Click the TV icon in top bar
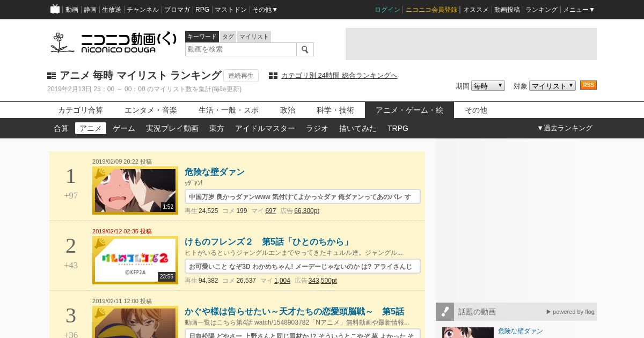The height and width of the screenshot is (338, 644). click(x=55, y=9)
